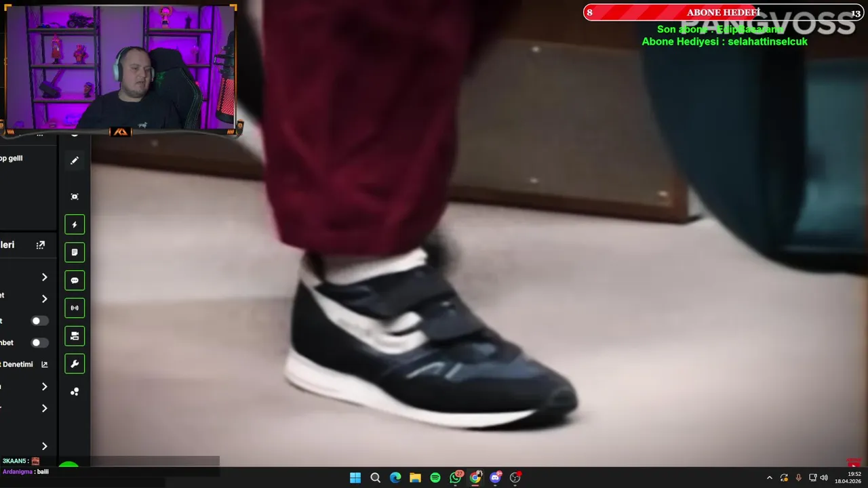Click the broadcast signal icon in sidebar

[x=75, y=308]
